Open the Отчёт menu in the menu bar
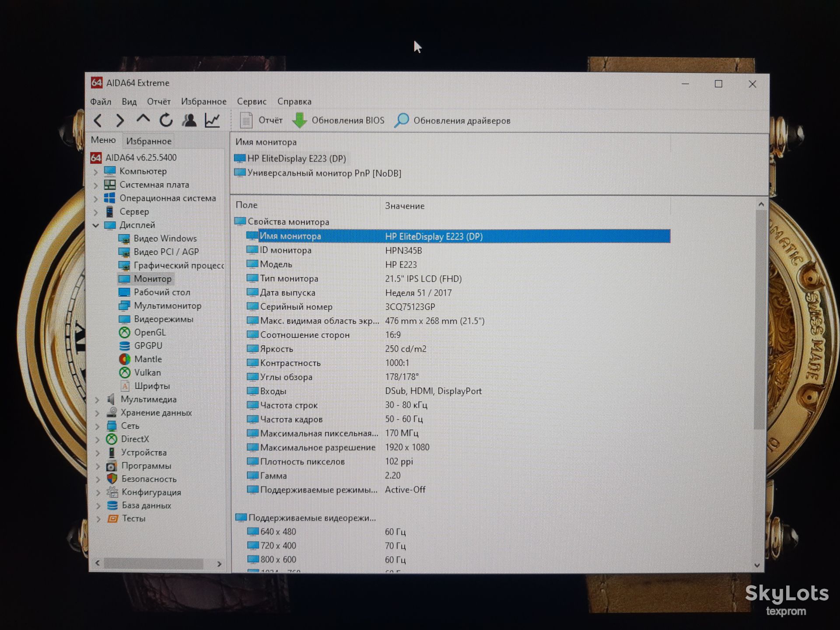This screenshot has height=630, width=840. [158, 101]
